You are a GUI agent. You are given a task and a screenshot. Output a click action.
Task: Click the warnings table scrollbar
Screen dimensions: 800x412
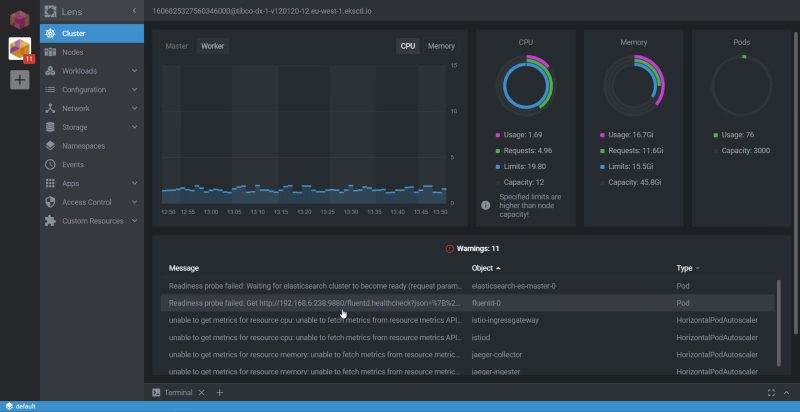(778, 322)
